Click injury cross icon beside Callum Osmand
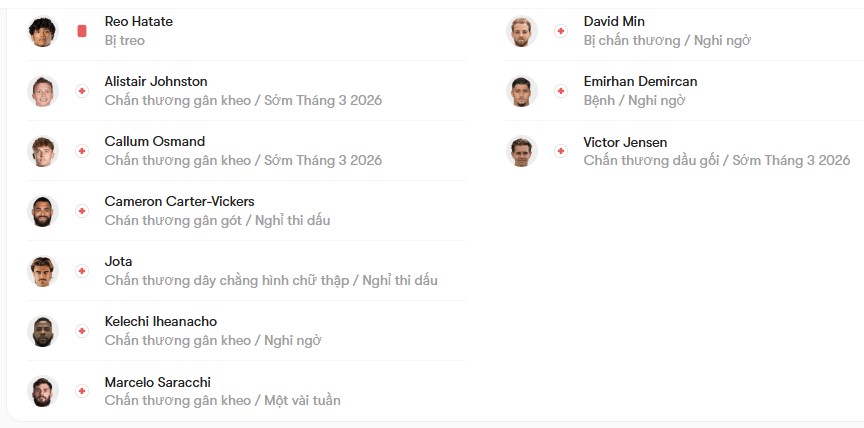Viewport: 864px width, 428px height. (x=82, y=151)
